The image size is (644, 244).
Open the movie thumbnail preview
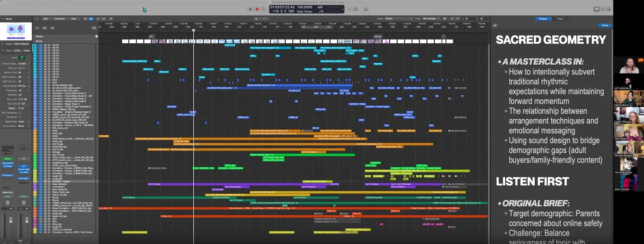16,31
